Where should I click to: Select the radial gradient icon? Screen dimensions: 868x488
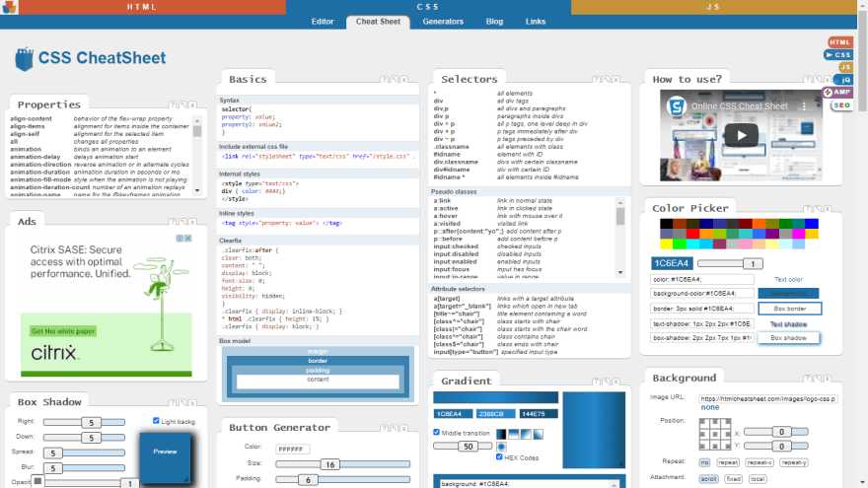click(501, 446)
